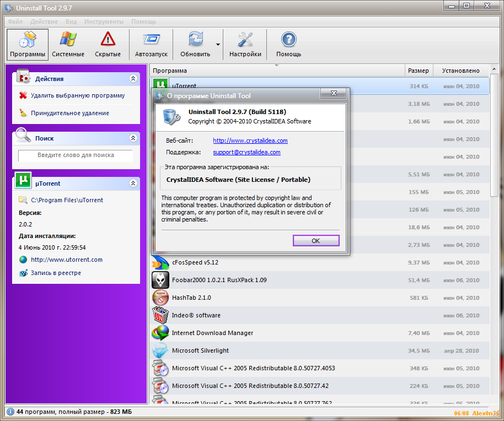Open the Помощь menu in menu bar
The height and width of the screenshot is (421, 504).
coord(143,21)
